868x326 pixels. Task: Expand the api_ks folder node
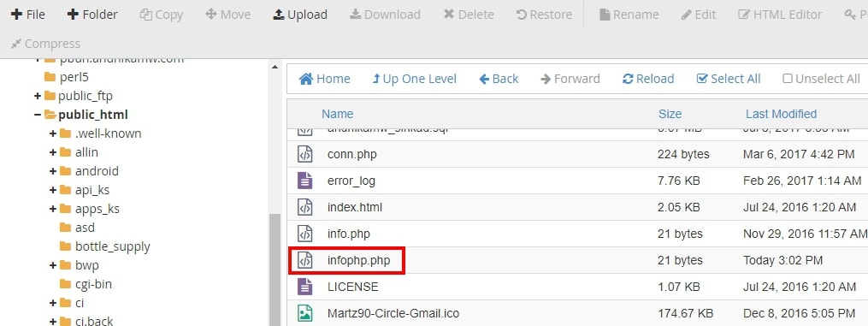pyautogui.click(x=53, y=190)
